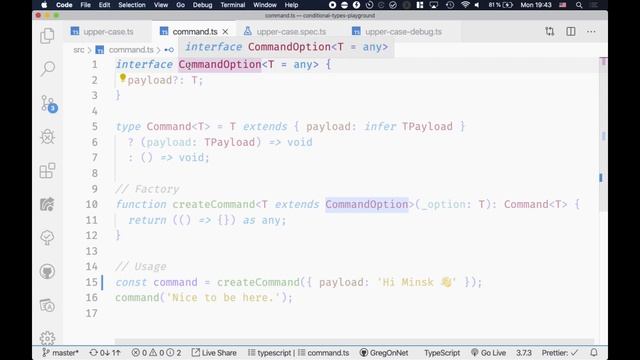Click TPayload on line 5

[427, 127]
